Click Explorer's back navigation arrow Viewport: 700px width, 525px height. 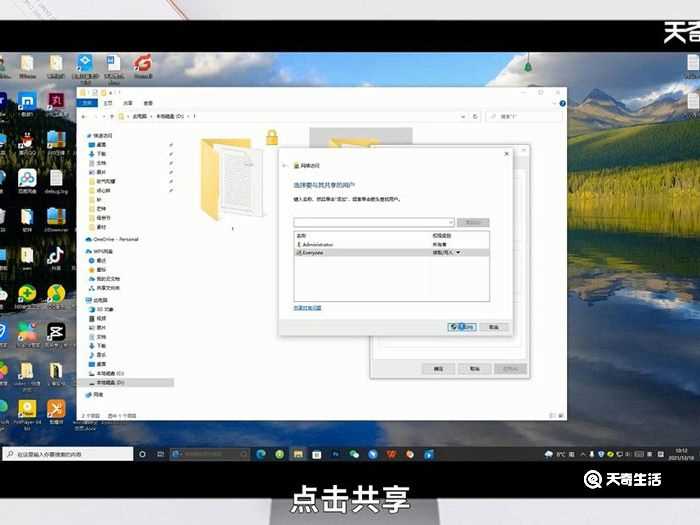coord(82,118)
